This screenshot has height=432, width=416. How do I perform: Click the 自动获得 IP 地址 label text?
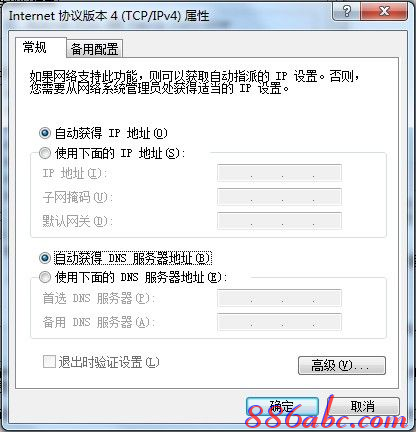[x=111, y=133]
